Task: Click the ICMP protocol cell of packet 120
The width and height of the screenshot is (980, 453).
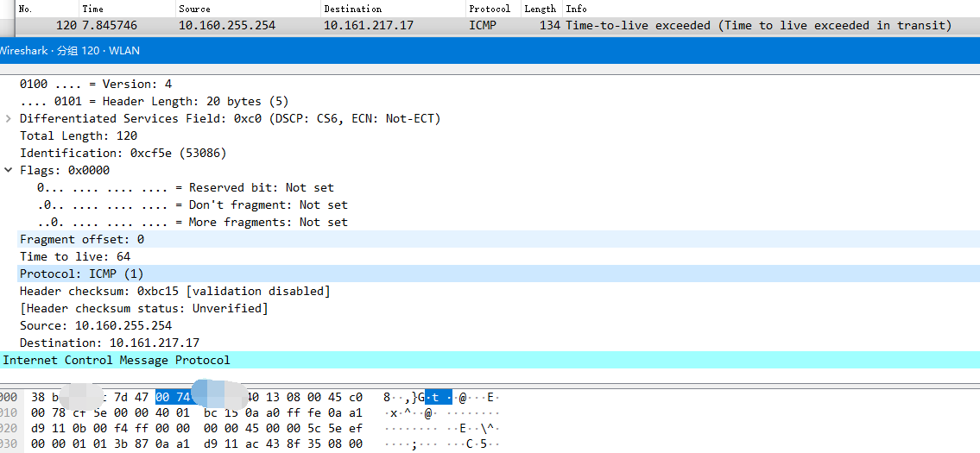Action: pos(483,26)
